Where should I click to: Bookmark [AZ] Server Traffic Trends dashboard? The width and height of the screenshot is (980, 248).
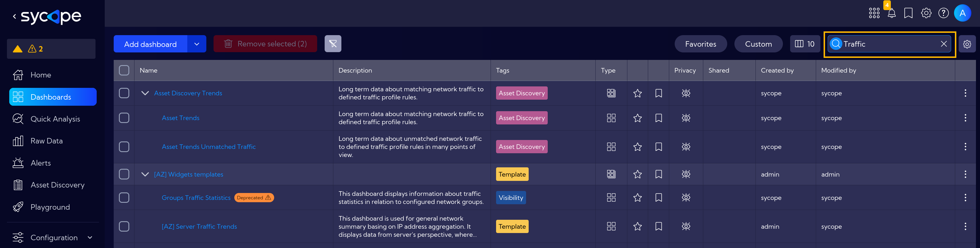click(x=659, y=226)
